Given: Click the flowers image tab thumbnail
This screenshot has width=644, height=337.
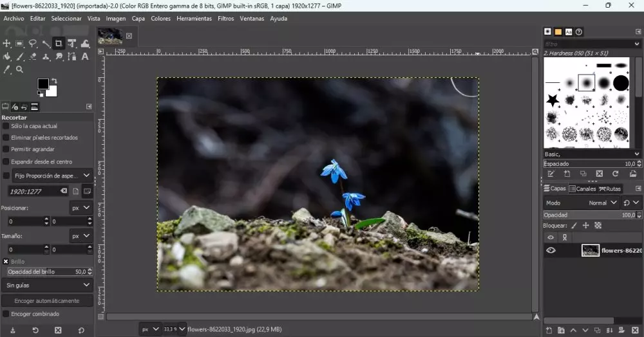Looking at the screenshot, I should (x=110, y=36).
